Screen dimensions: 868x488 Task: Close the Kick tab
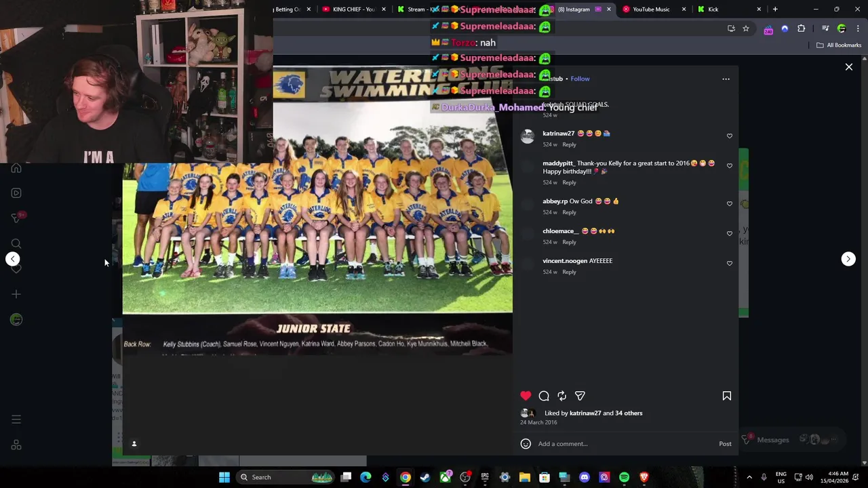pos(759,9)
